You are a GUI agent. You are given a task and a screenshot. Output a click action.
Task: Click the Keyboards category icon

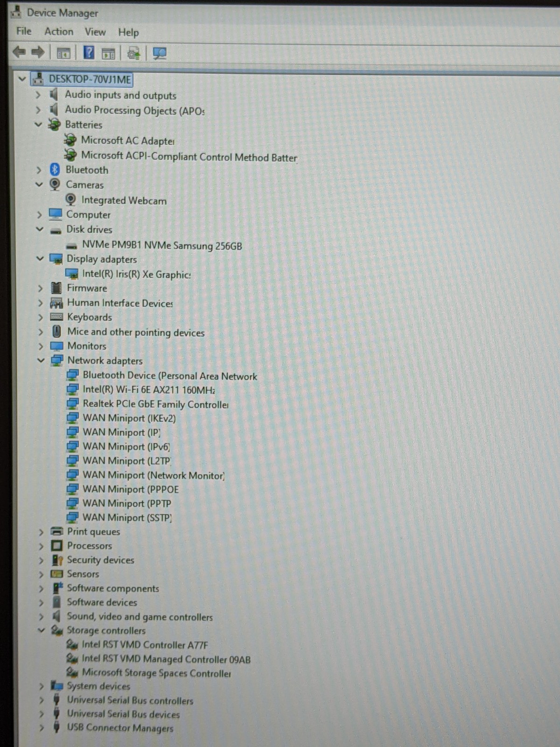point(56,317)
